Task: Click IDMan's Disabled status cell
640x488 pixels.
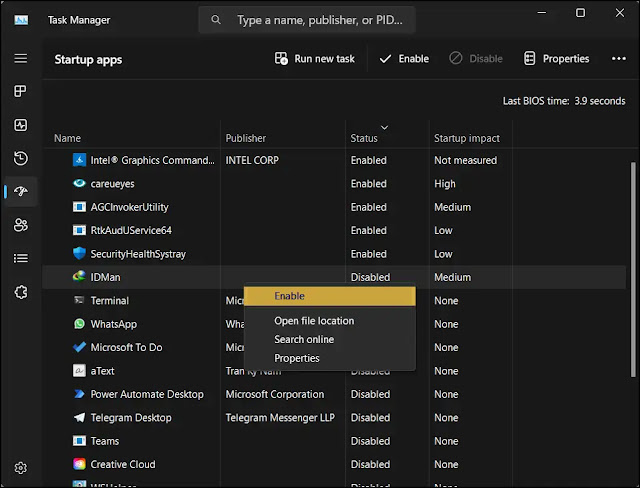Action: pyautogui.click(x=370, y=277)
